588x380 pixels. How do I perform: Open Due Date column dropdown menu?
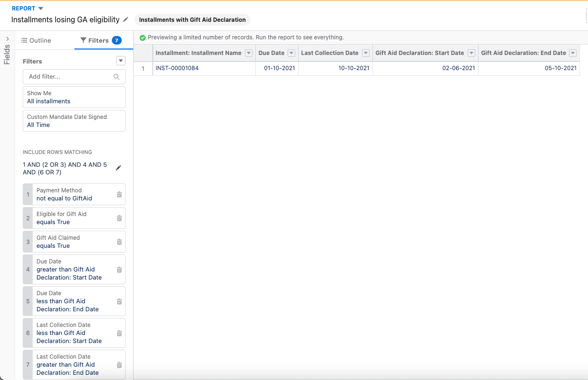pos(291,53)
